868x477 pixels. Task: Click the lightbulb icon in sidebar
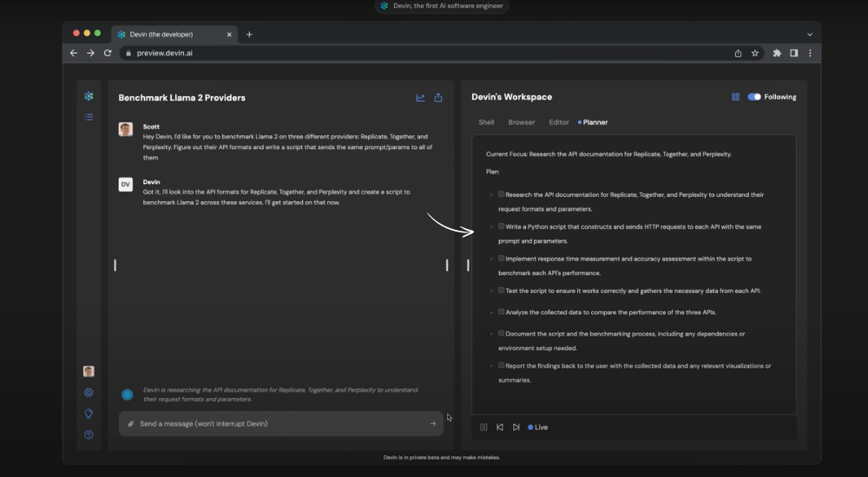point(89,414)
